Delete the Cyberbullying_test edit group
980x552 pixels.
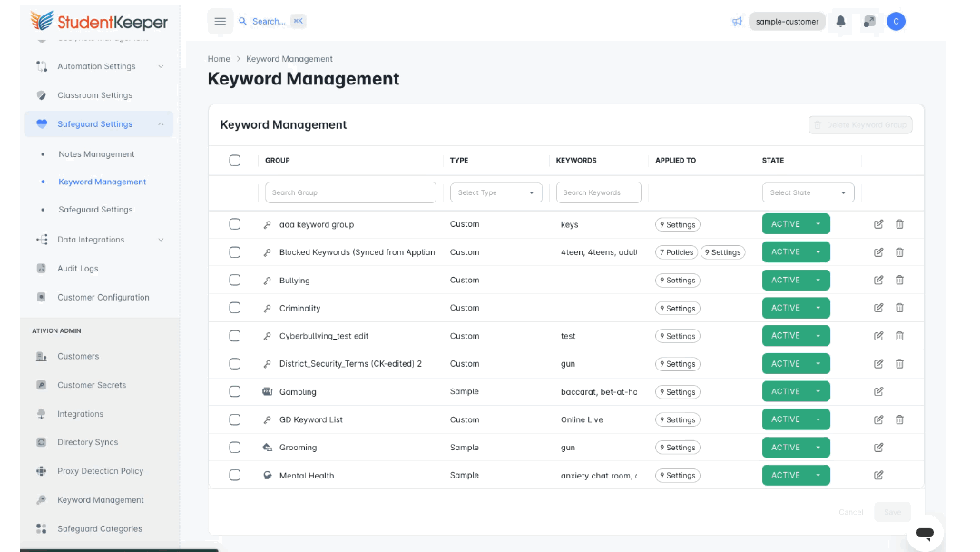899,336
